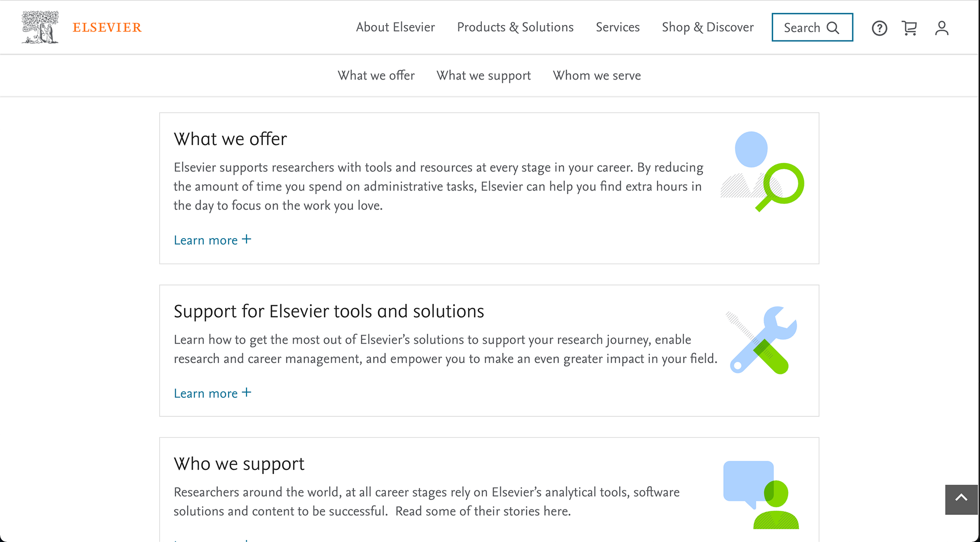Image resolution: width=980 pixels, height=542 pixels.
Task: Click the researcher magnifying glass illustration
Action: point(762,172)
